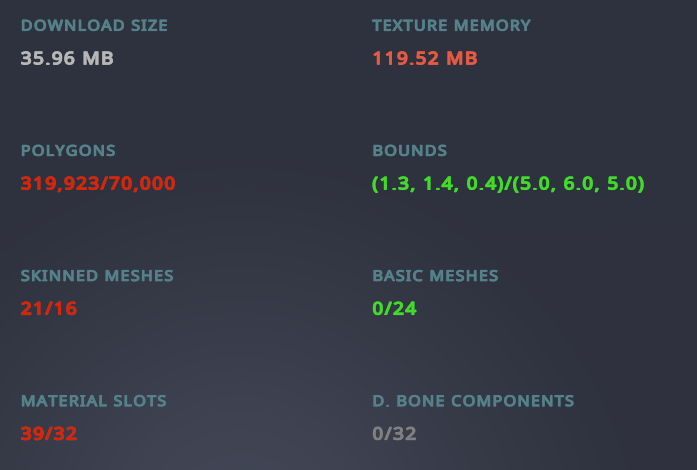The height and width of the screenshot is (470, 697).
Task: Select the 21/16 skinned meshes value
Action: [49, 309]
